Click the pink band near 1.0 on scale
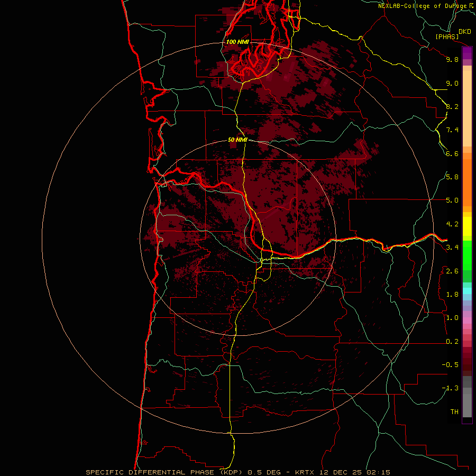 coord(467,321)
